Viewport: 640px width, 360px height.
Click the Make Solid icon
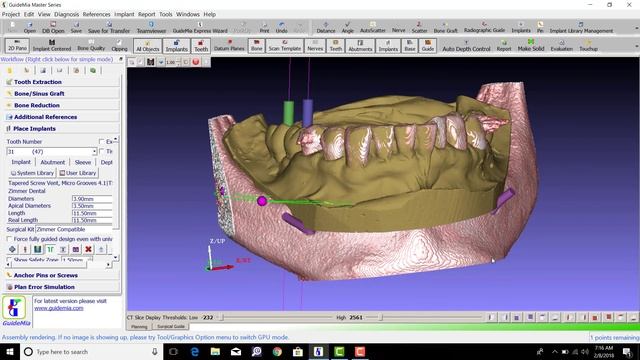531,45
